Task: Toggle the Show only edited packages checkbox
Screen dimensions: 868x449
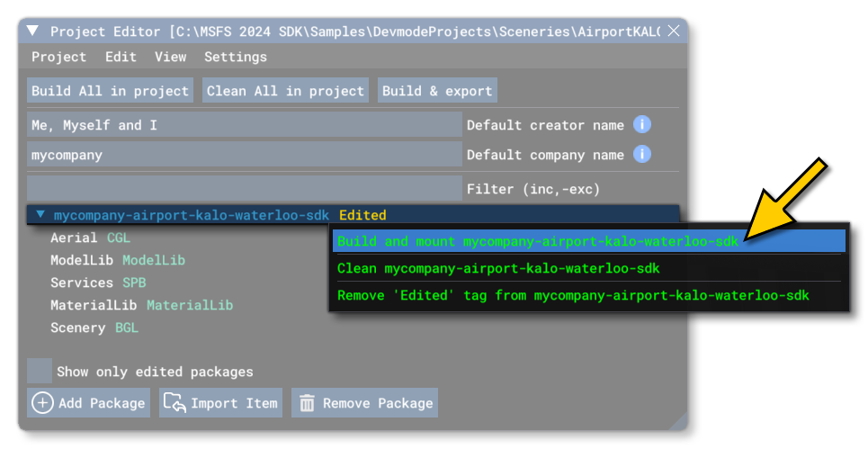Action: [x=40, y=371]
